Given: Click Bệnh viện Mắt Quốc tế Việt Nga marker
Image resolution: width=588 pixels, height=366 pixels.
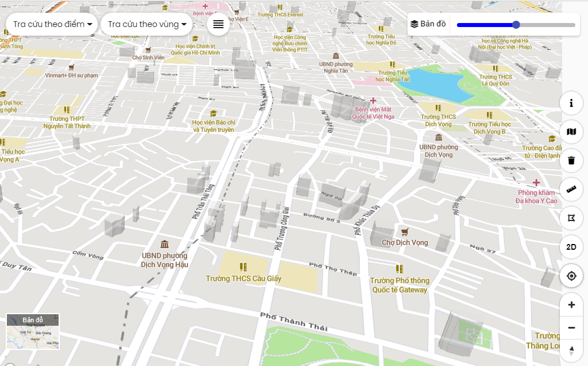Looking at the screenshot, I should click(x=373, y=101).
